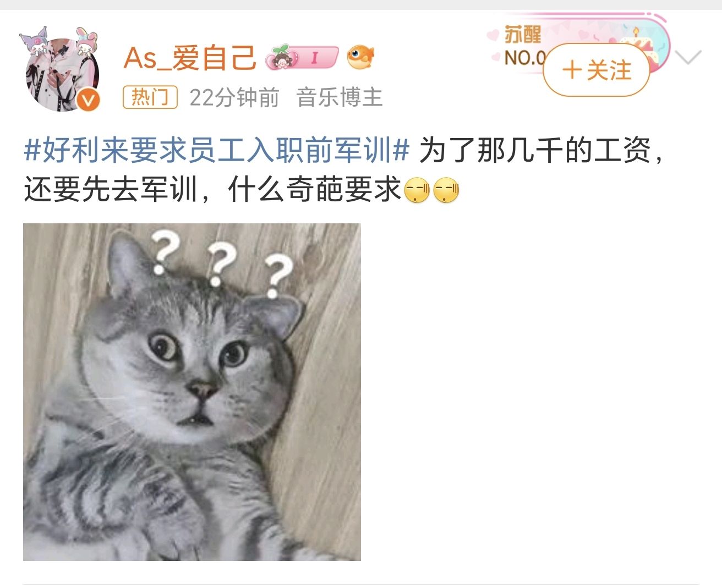722x588 pixels.
Task: Open the As_爱自己 username link
Action: click(190, 58)
